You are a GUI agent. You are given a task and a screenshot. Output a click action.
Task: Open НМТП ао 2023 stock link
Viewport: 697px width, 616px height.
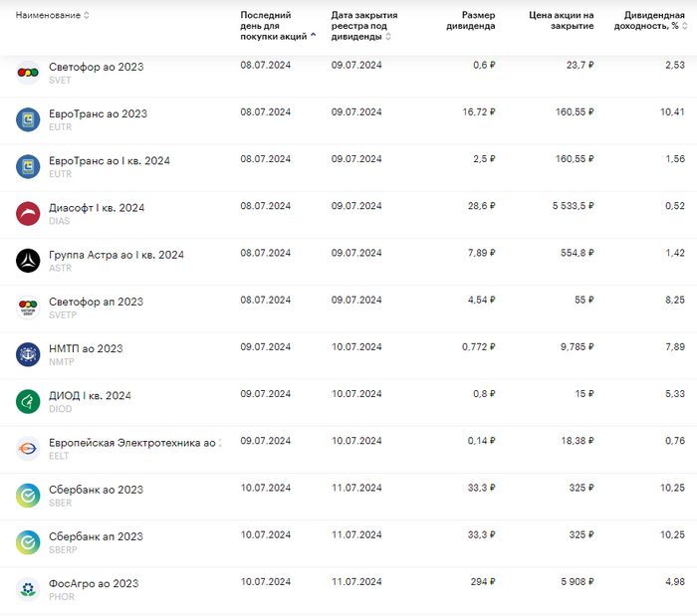pos(86,349)
